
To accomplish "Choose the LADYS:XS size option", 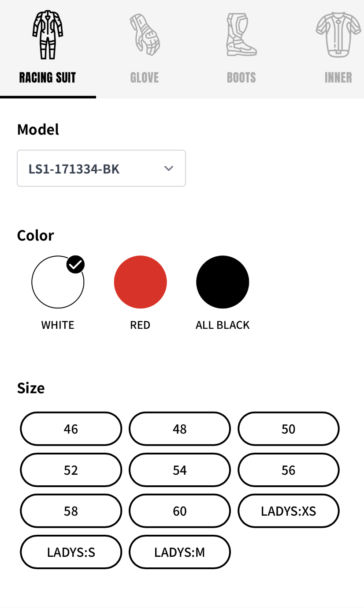I will pyautogui.click(x=289, y=511).
